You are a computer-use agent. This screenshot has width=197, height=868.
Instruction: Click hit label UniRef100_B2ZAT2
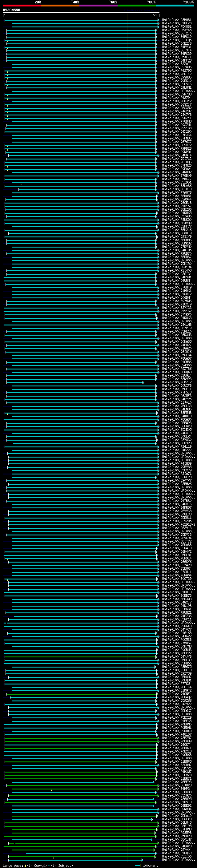[177, 64]
